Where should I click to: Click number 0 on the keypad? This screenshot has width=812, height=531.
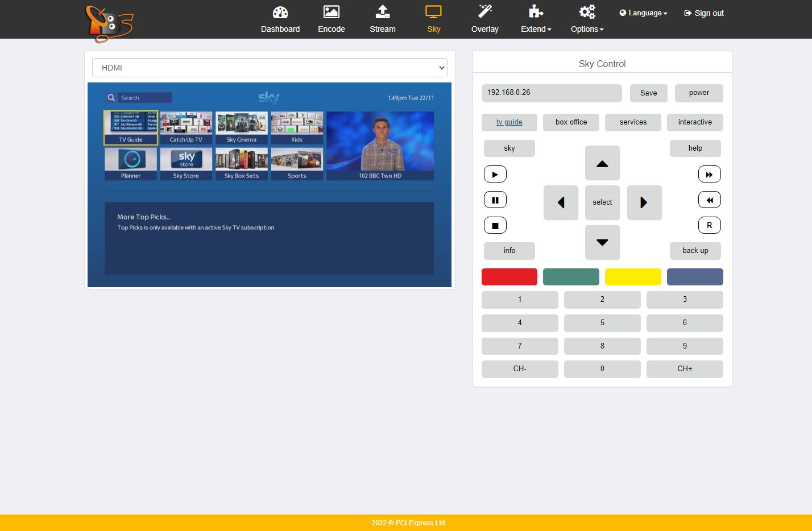pyautogui.click(x=602, y=369)
